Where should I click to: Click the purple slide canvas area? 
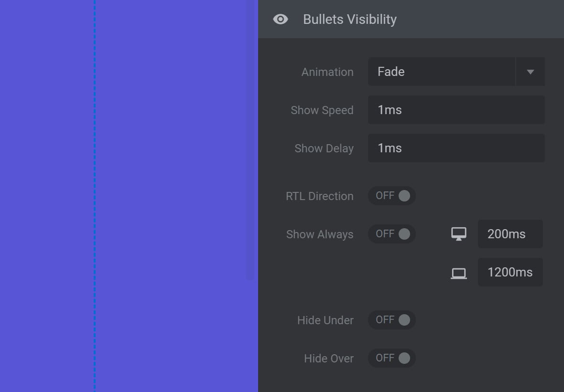pyautogui.click(x=173, y=196)
